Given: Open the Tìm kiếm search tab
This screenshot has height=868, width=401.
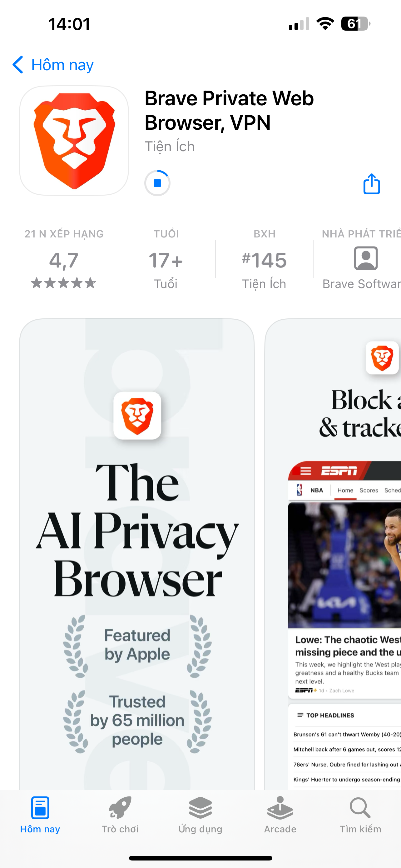Looking at the screenshot, I should 360,815.
